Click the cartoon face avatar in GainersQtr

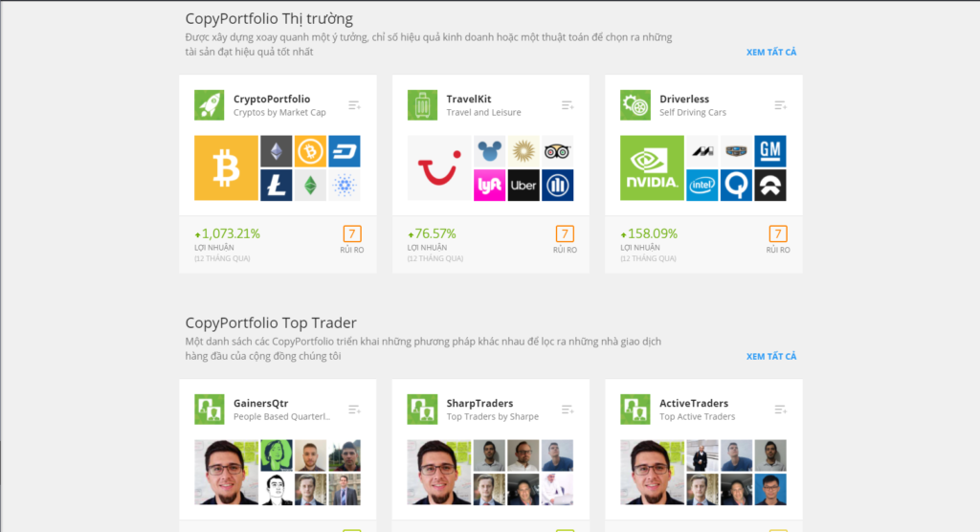[x=277, y=490]
